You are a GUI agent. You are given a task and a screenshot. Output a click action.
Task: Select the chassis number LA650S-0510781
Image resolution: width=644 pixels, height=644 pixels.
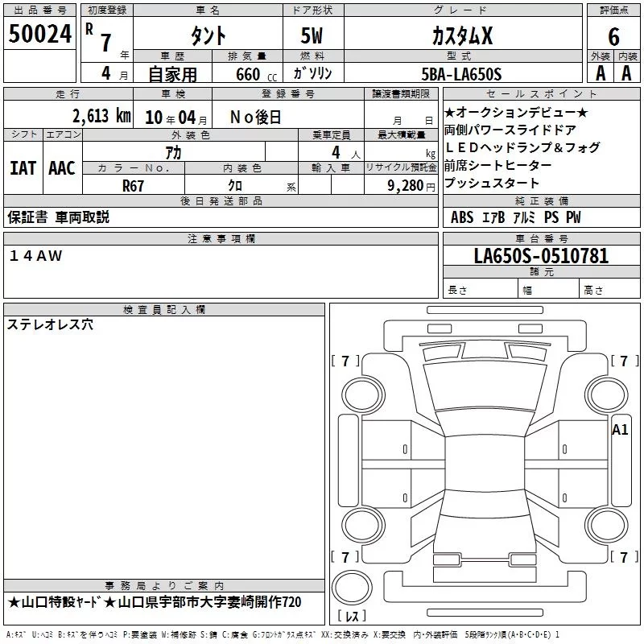click(x=541, y=257)
